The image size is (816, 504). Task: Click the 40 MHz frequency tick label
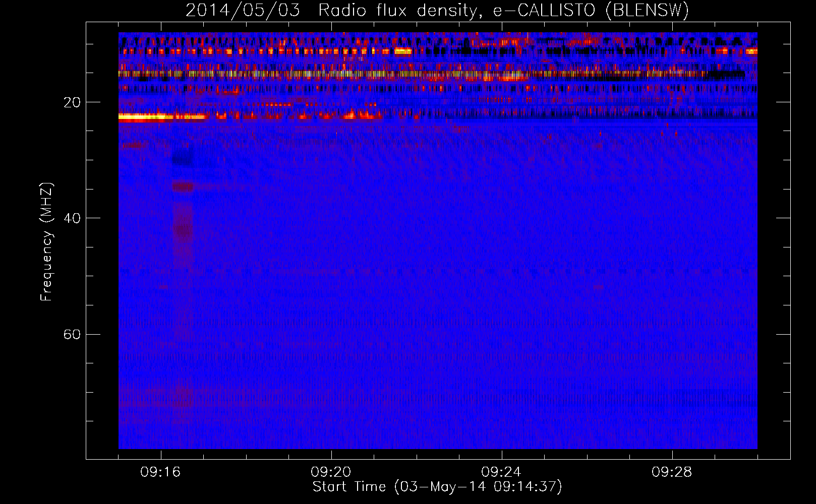72,218
